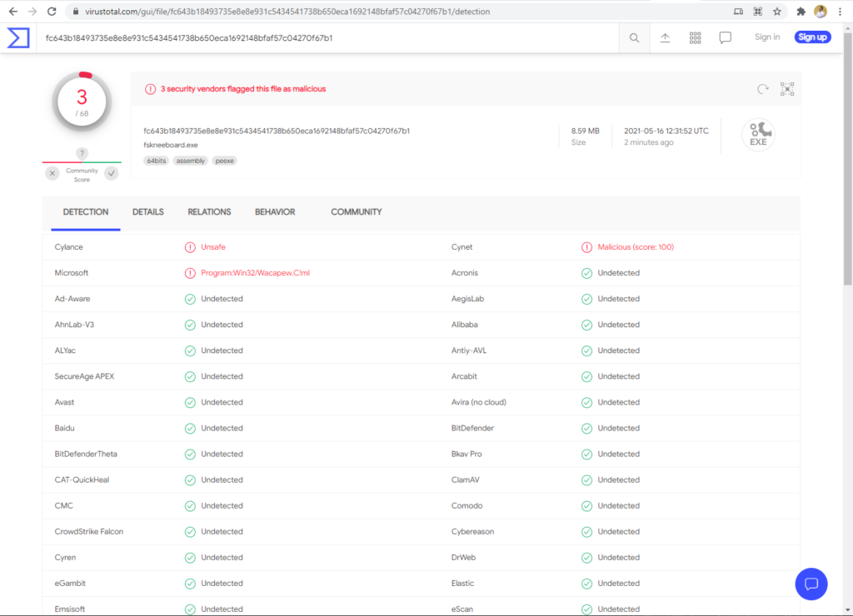Vote malicious with community X icon
The image size is (853, 616).
tap(52, 173)
